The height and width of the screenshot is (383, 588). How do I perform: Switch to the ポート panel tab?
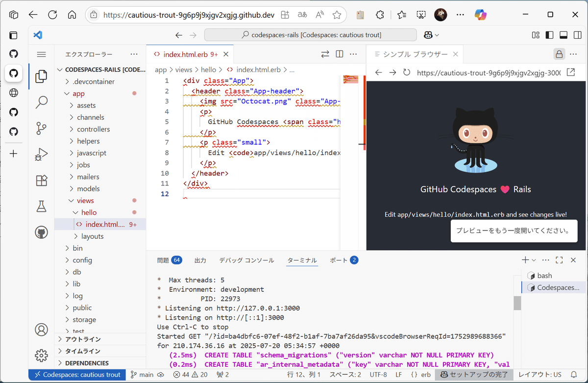pos(344,260)
